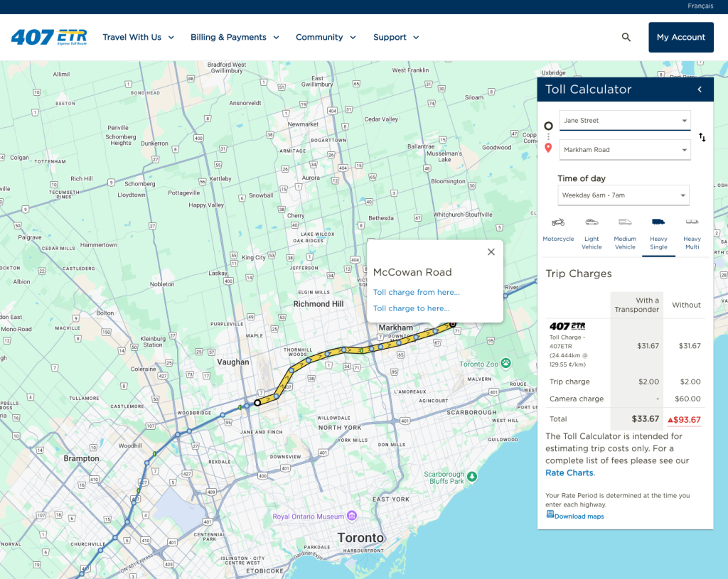Click the Toronto Zoo map marker
The image size is (728, 579).
tap(505, 363)
